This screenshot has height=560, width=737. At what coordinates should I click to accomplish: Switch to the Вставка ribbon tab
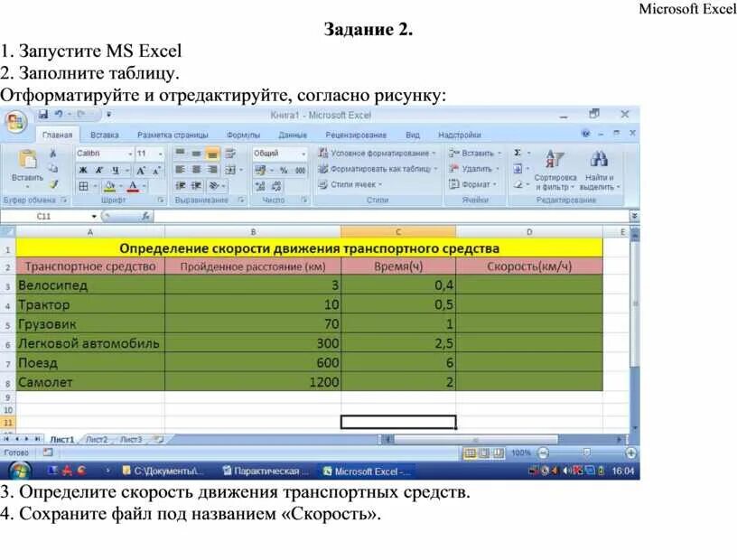click(105, 135)
